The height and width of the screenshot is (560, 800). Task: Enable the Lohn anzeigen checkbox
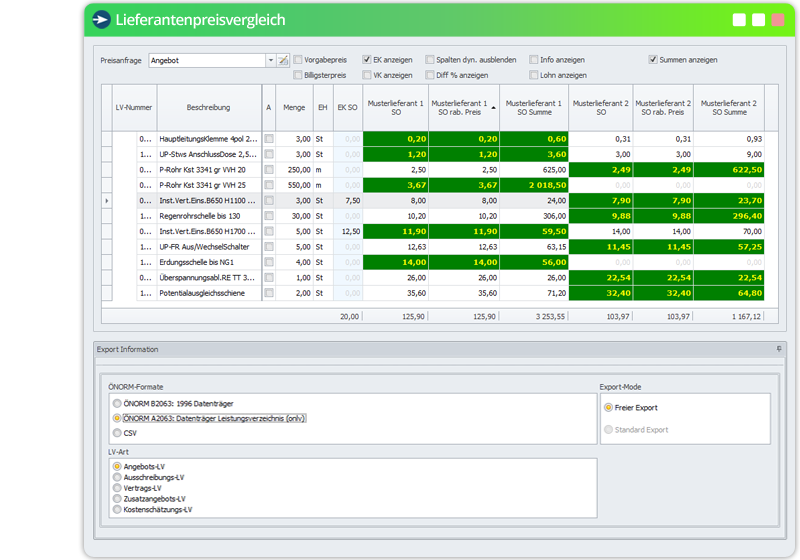[x=534, y=75]
